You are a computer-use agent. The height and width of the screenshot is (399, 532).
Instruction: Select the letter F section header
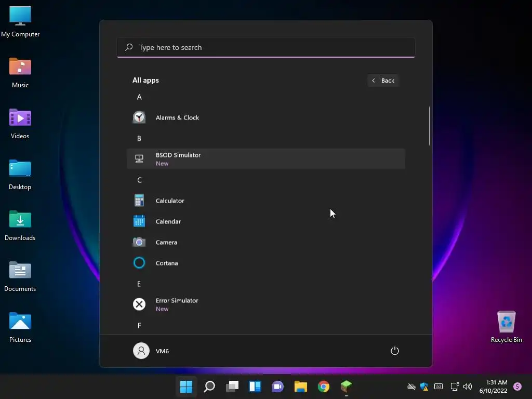pyautogui.click(x=139, y=325)
